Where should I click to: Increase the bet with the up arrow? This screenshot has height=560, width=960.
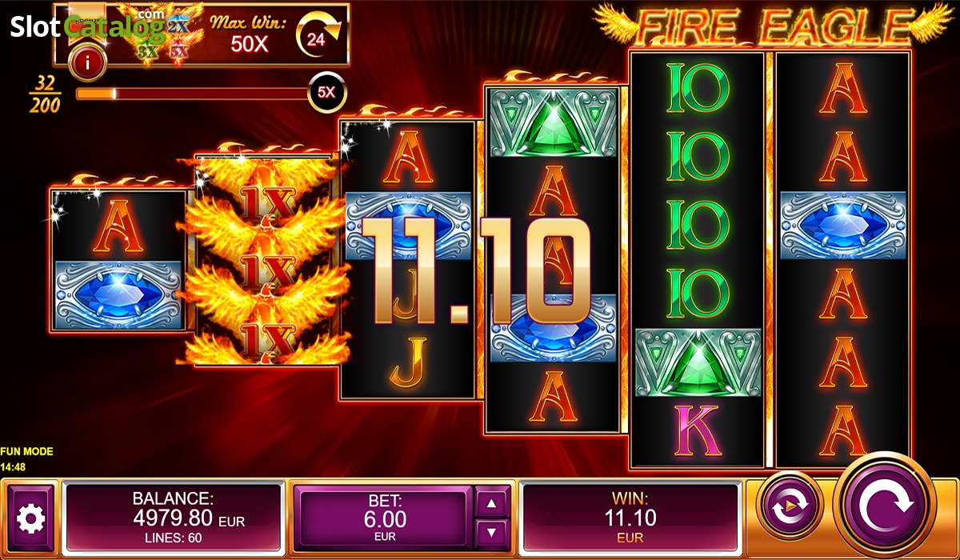click(492, 503)
